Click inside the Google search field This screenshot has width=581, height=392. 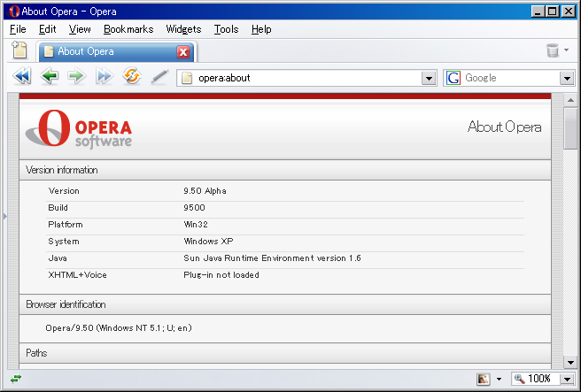tap(511, 78)
